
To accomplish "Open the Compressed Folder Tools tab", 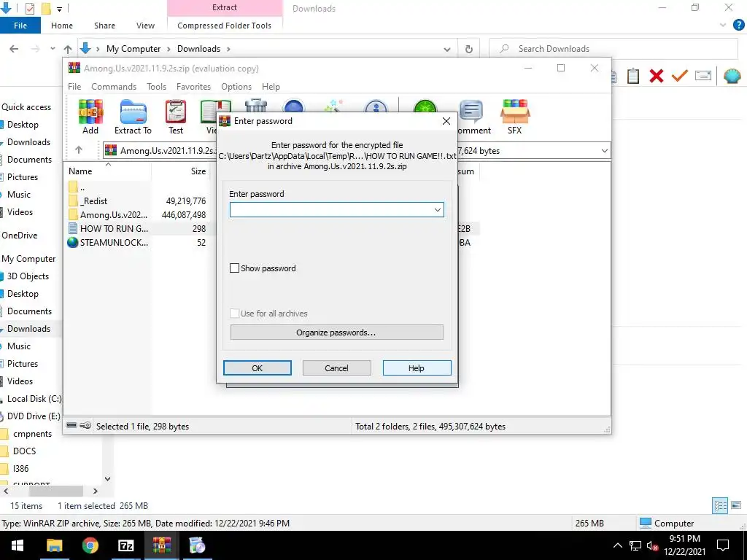I will pyautogui.click(x=225, y=26).
